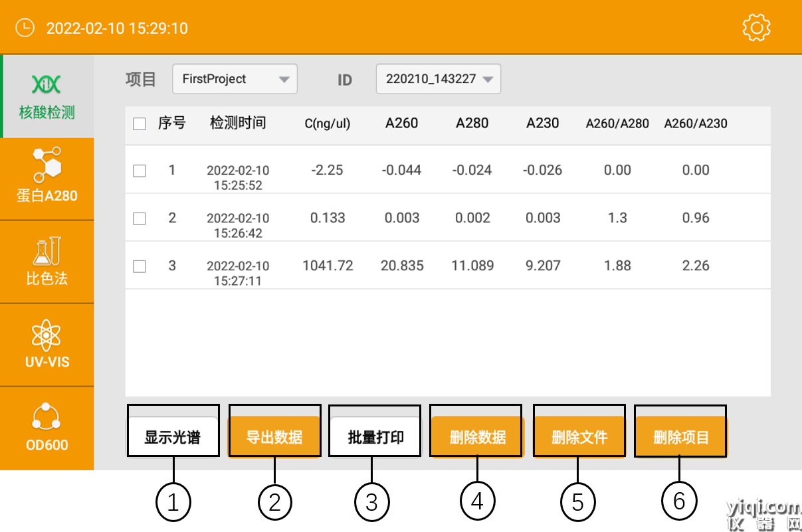Click the 检测时间 column header
The image size is (802, 532).
click(238, 123)
